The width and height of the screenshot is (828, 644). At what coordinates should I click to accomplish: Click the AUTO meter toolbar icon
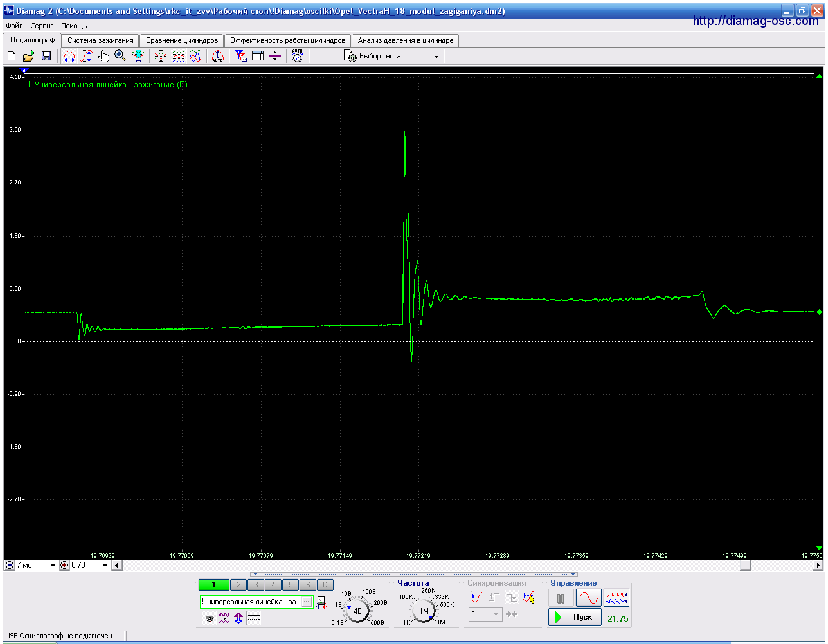point(297,57)
